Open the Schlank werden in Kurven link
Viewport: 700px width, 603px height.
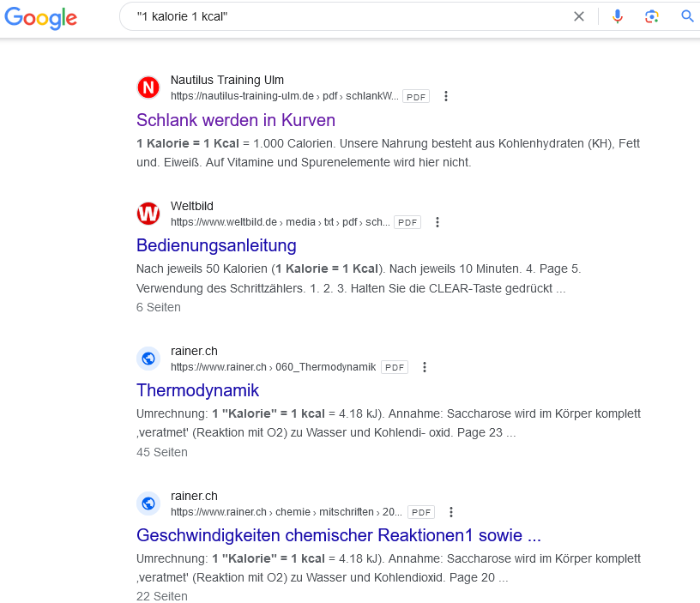point(236,120)
